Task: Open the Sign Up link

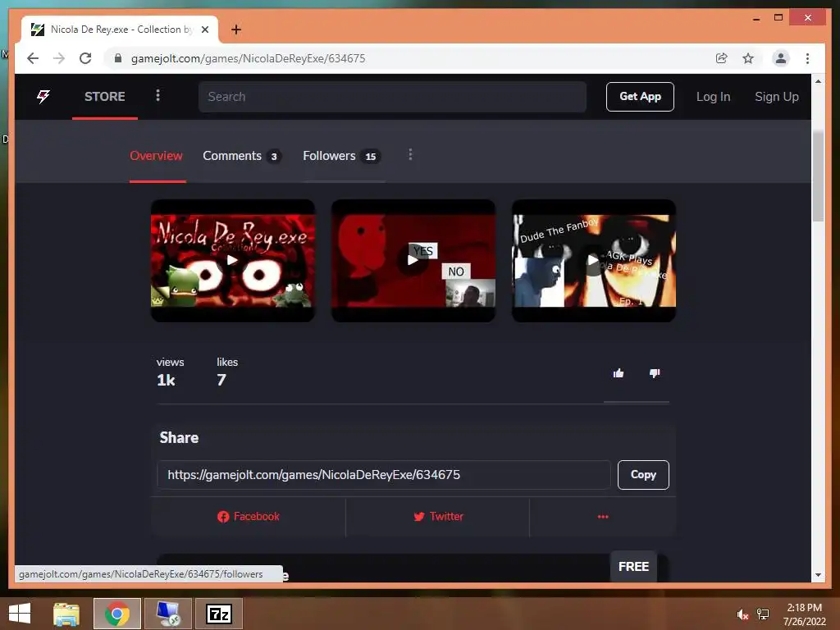Action: coord(776,97)
